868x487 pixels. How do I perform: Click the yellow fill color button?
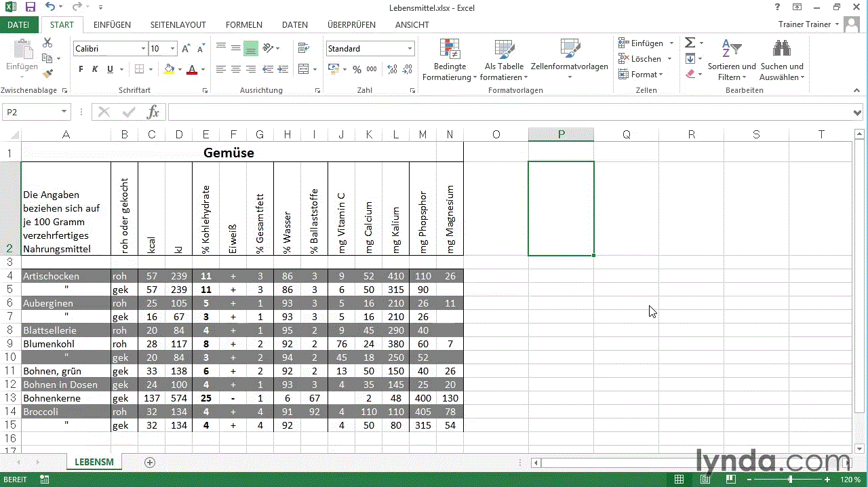coord(169,69)
